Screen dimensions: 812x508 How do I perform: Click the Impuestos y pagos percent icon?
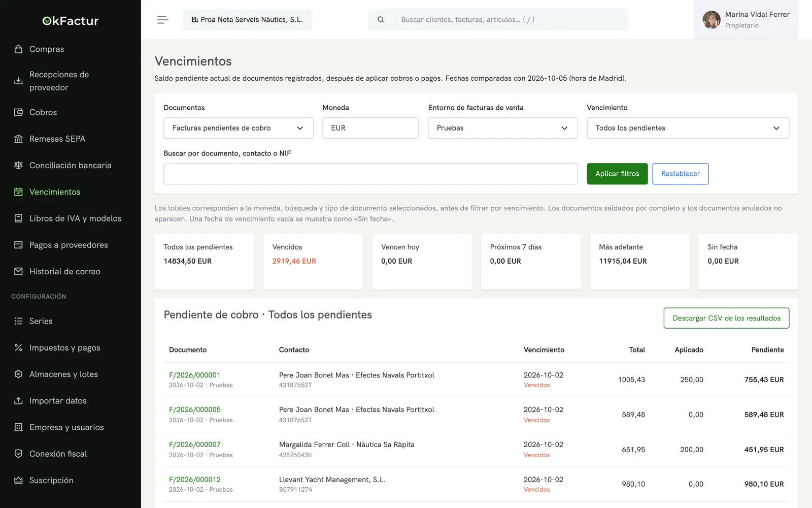(18, 347)
